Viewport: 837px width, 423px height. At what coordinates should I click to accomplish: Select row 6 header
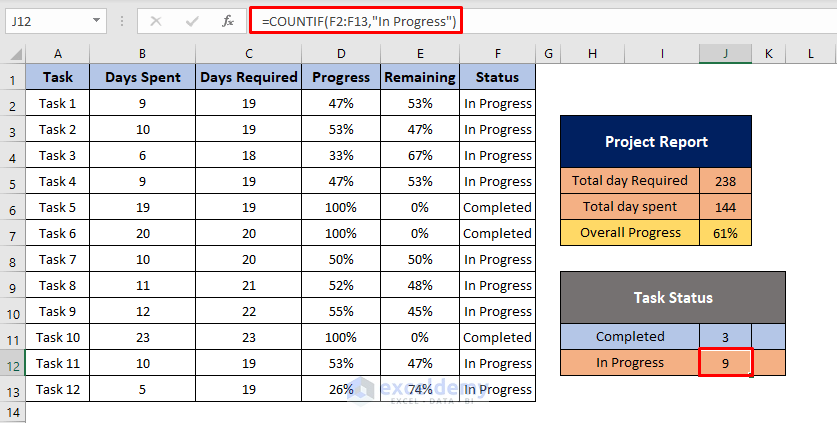point(12,209)
